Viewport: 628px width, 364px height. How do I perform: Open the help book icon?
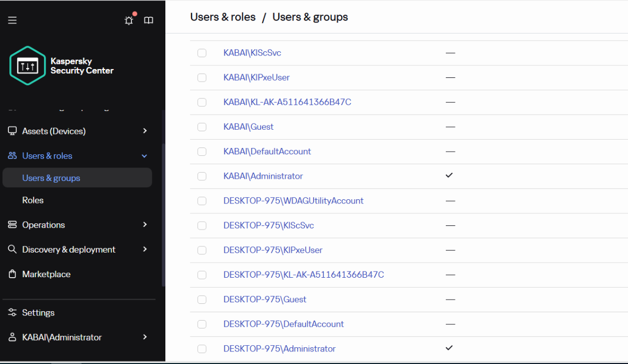149,20
